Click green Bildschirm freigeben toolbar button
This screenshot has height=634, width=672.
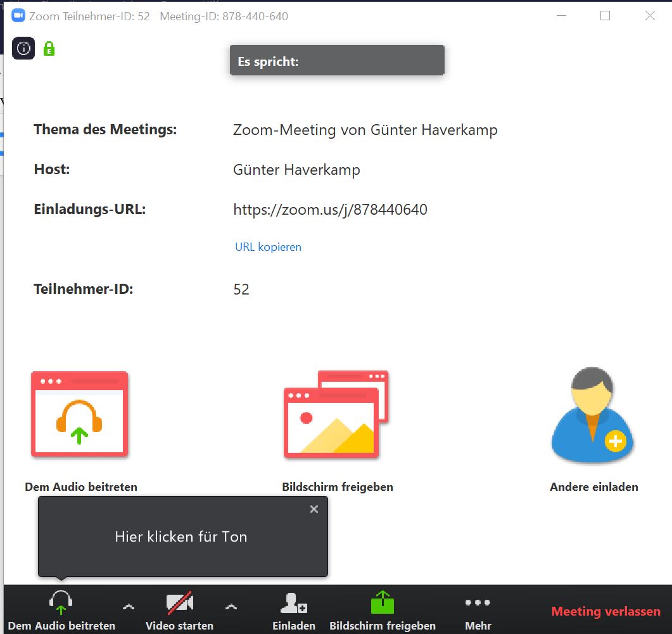383,611
